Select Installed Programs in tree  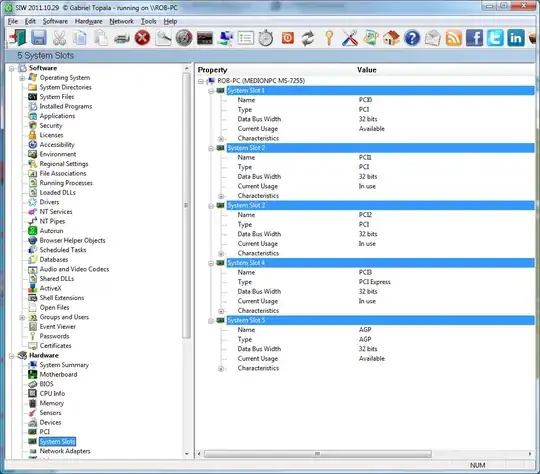click(66, 106)
